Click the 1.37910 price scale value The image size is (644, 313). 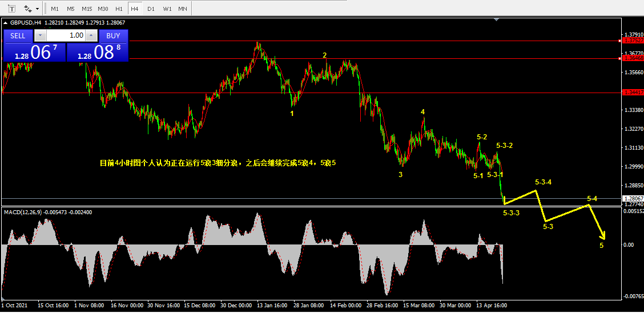pyautogui.click(x=634, y=34)
